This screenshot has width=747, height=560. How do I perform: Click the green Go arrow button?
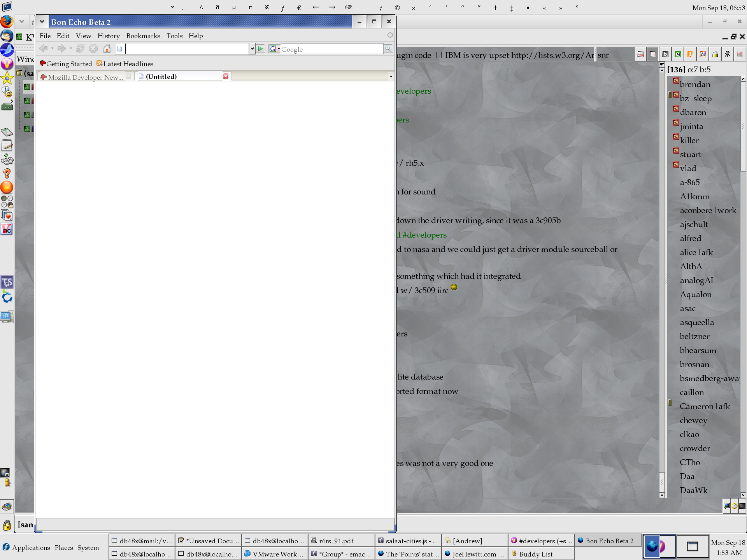click(261, 49)
